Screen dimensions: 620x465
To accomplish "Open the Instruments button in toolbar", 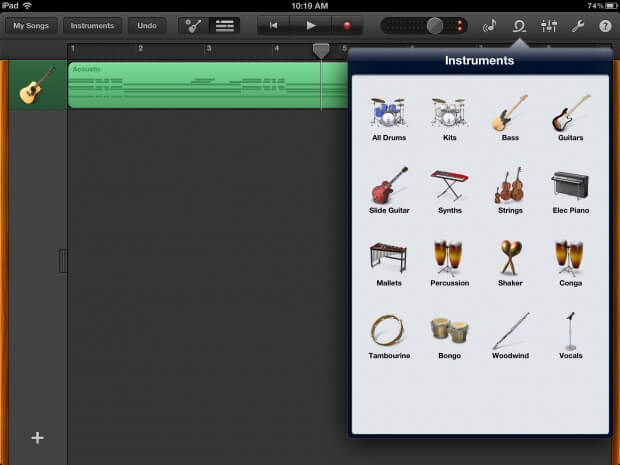I will pyautogui.click(x=92, y=26).
